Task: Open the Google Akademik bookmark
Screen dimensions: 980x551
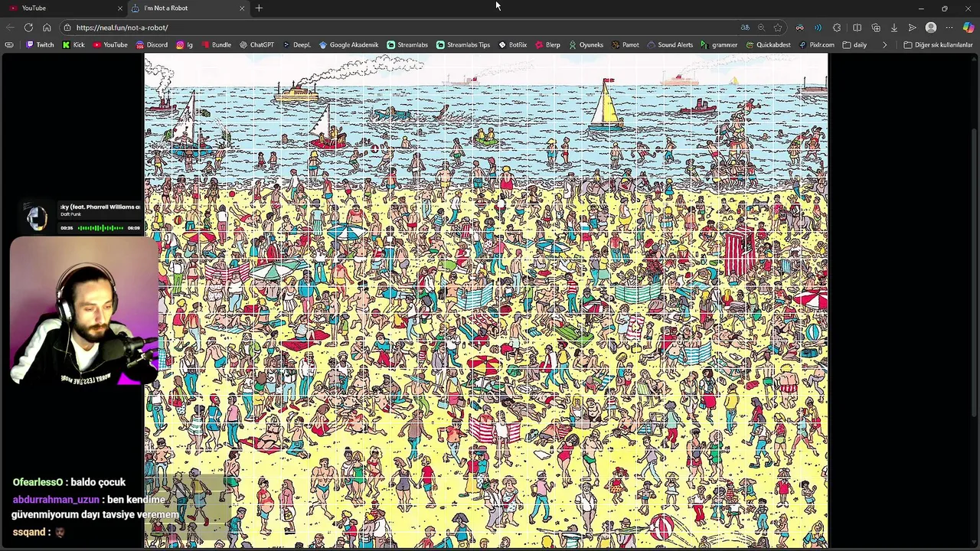Action: [348, 45]
